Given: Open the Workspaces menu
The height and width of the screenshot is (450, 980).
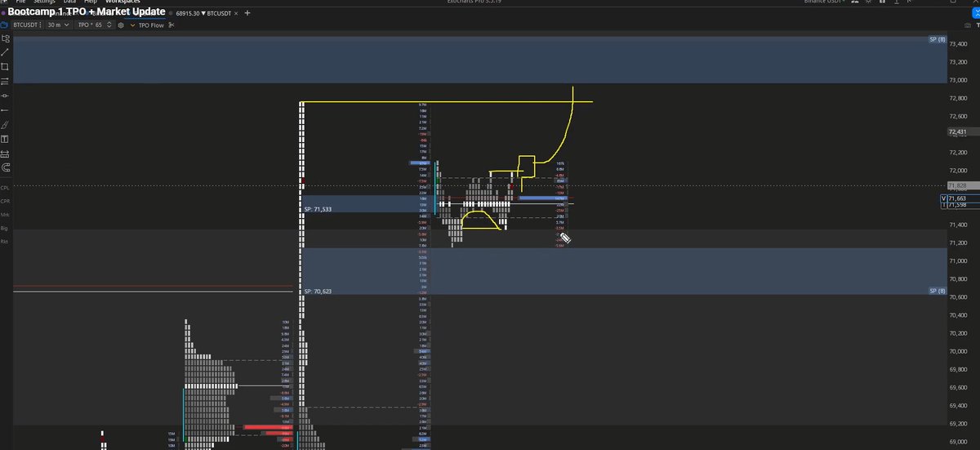Looking at the screenshot, I should [122, 2].
